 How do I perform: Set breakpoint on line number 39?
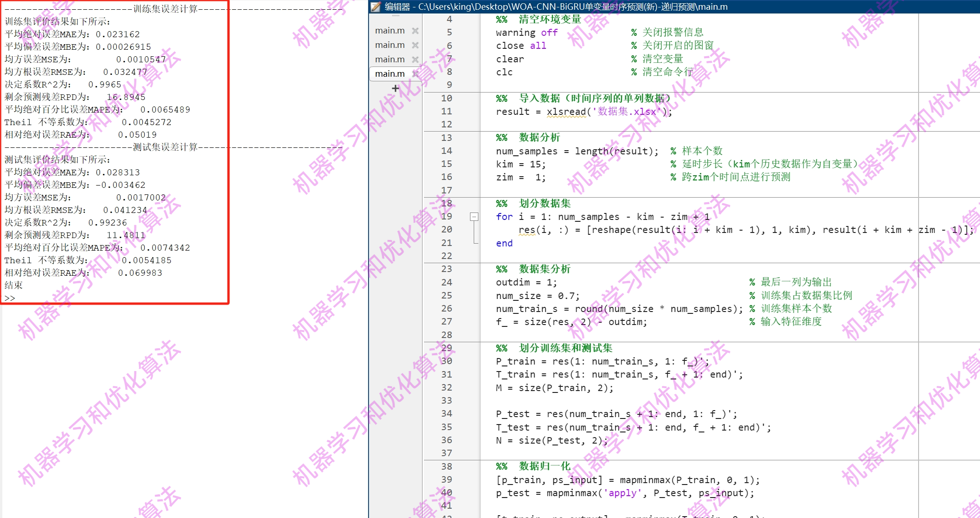[x=446, y=479]
